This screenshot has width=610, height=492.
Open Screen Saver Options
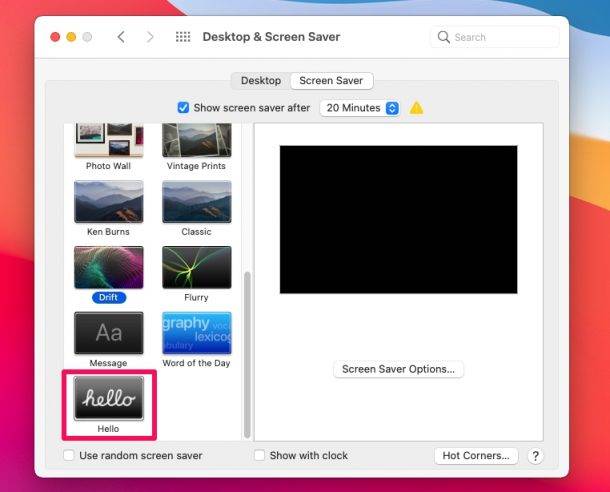click(x=398, y=369)
